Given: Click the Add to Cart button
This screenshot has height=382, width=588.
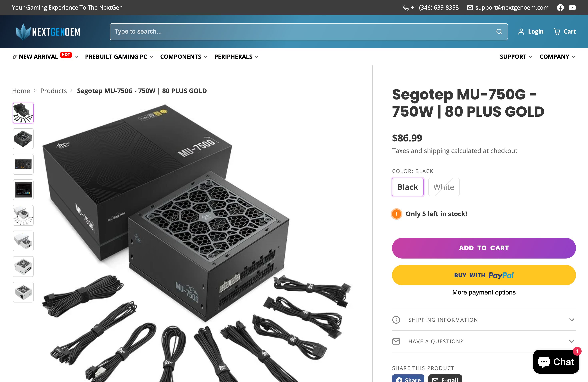Looking at the screenshot, I should (x=484, y=248).
